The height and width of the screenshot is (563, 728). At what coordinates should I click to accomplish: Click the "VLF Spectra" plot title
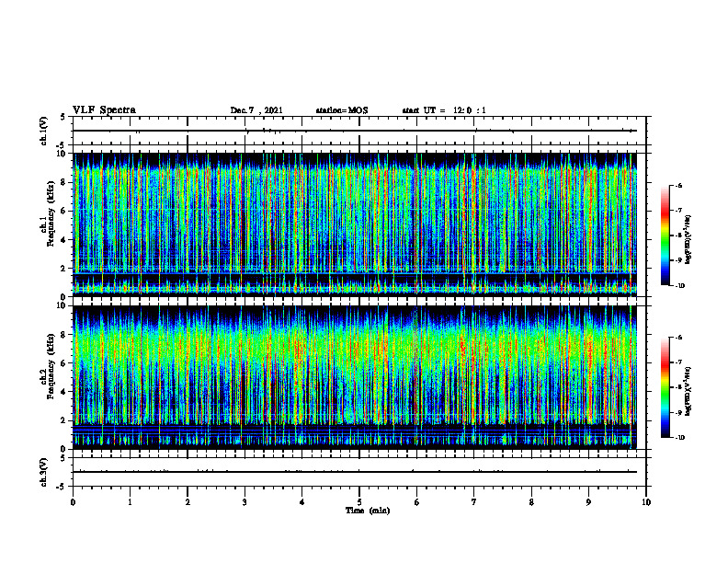pyautogui.click(x=104, y=110)
